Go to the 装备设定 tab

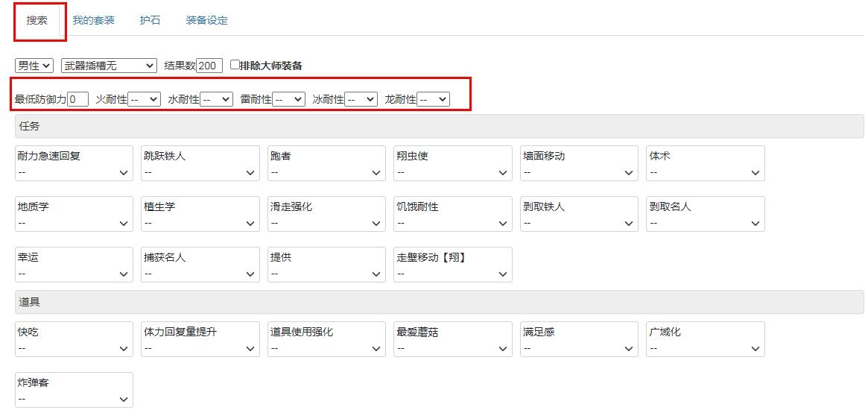[207, 20]
